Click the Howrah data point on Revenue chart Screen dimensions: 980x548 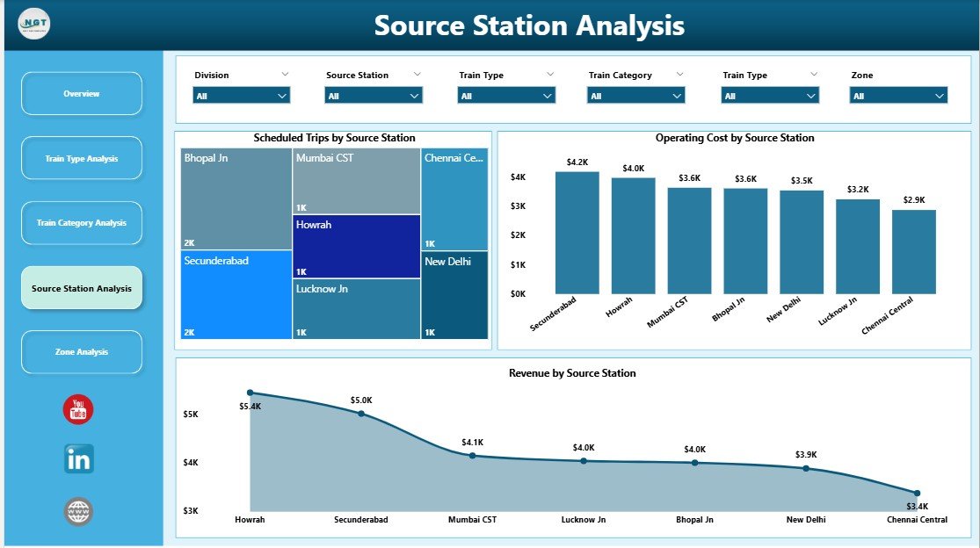(x=250, y=393)
